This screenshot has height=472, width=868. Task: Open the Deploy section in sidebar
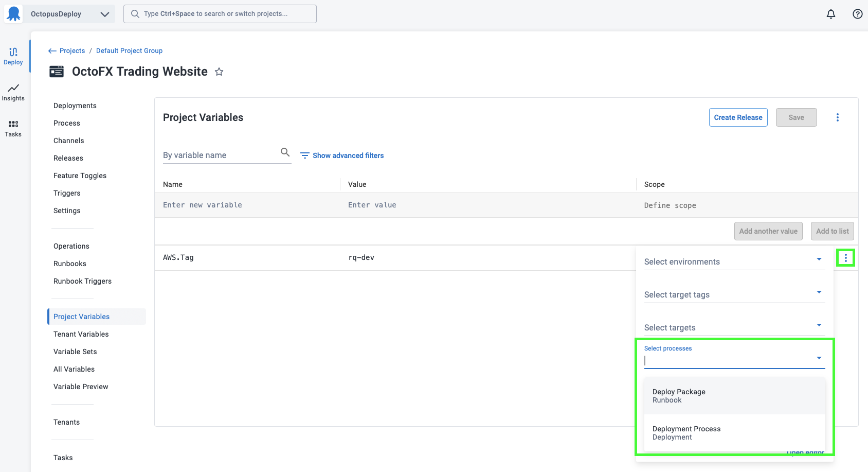13,56
